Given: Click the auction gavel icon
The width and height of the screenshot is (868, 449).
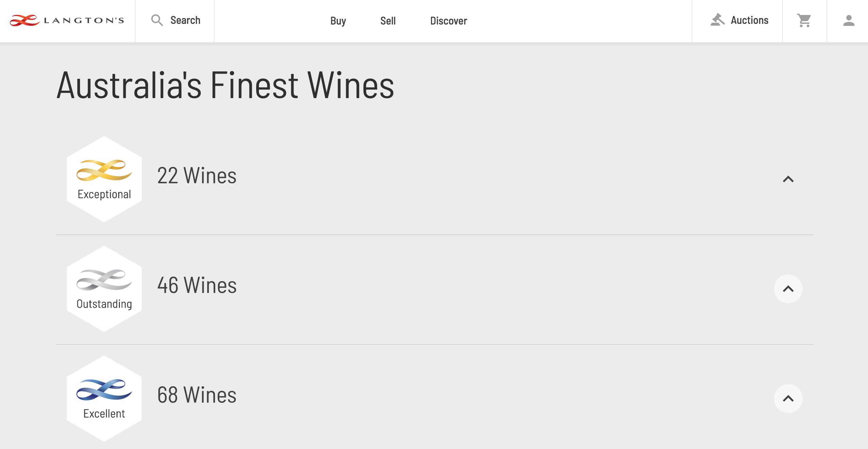Looking at the screenshot, I should 717,20.
